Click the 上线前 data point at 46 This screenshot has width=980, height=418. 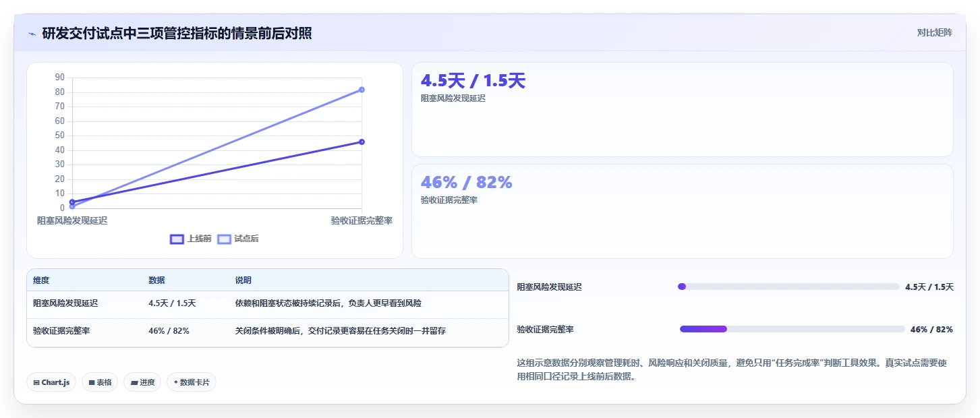pos(362,142)
